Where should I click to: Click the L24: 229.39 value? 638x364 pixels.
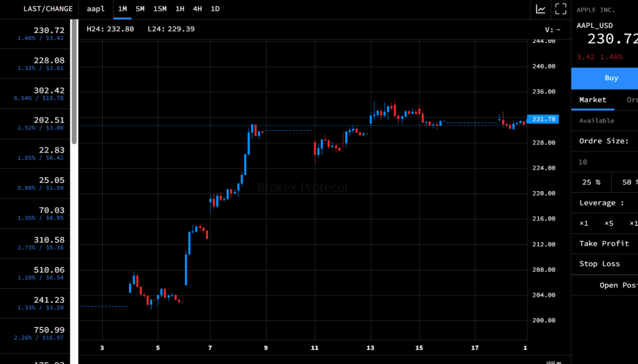click(x=171, y=29)
